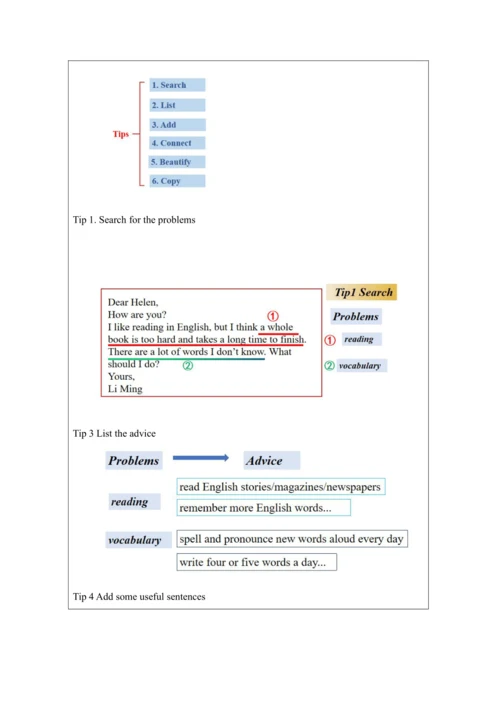Image resolution: width=500 pixels, height=707 pixels.
Task: Click 'Tip 4 Add some useful sentences' text
Action: (x=139, y=597)
